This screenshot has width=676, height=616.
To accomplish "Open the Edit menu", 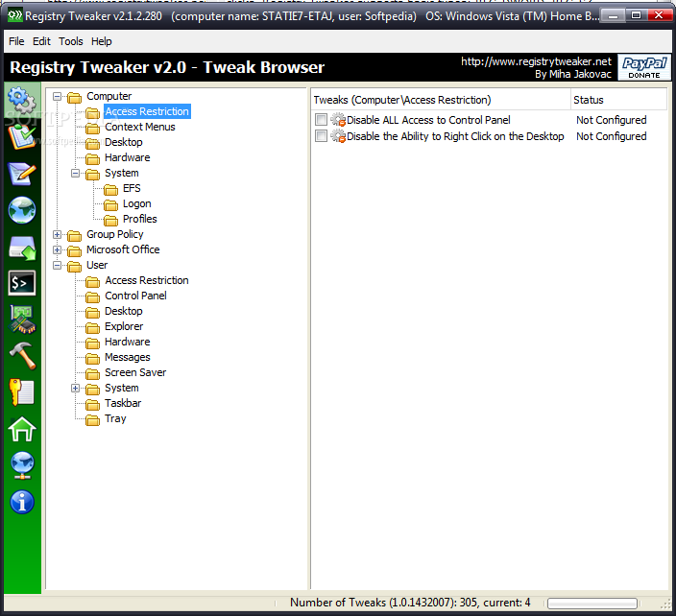I will [x=41, y=41].
